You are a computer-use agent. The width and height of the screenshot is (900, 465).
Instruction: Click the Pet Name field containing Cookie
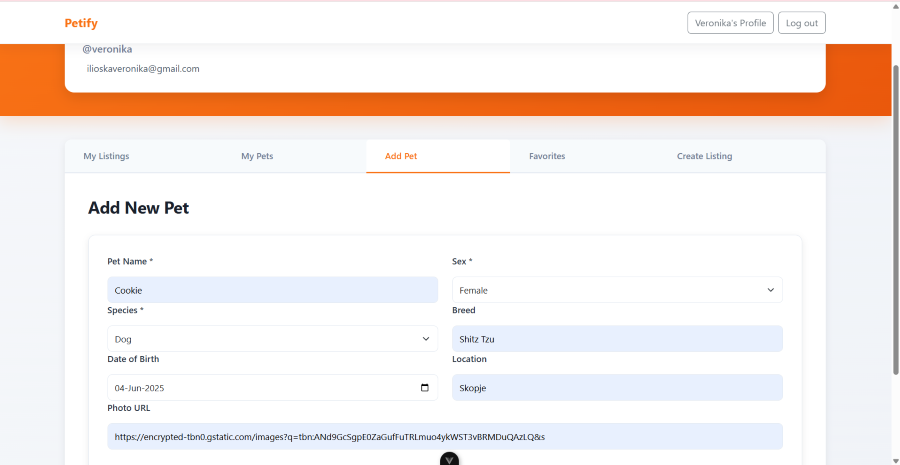point(272,290)
